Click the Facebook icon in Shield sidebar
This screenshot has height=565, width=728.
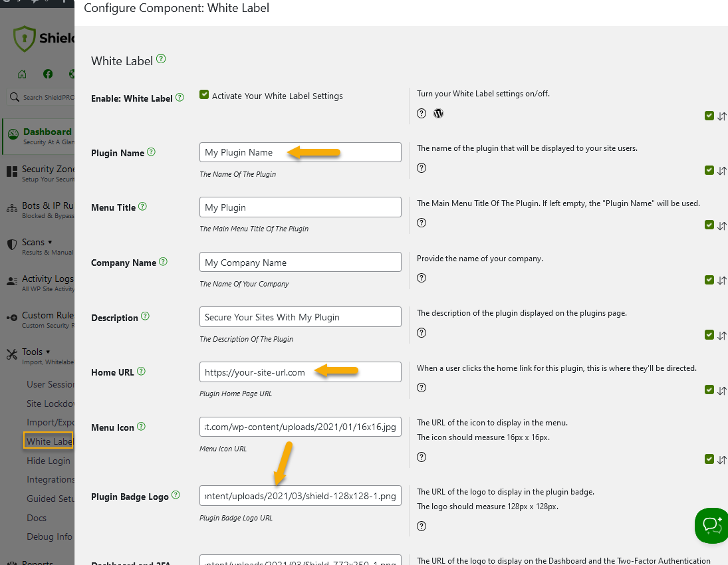pos(48,74)
